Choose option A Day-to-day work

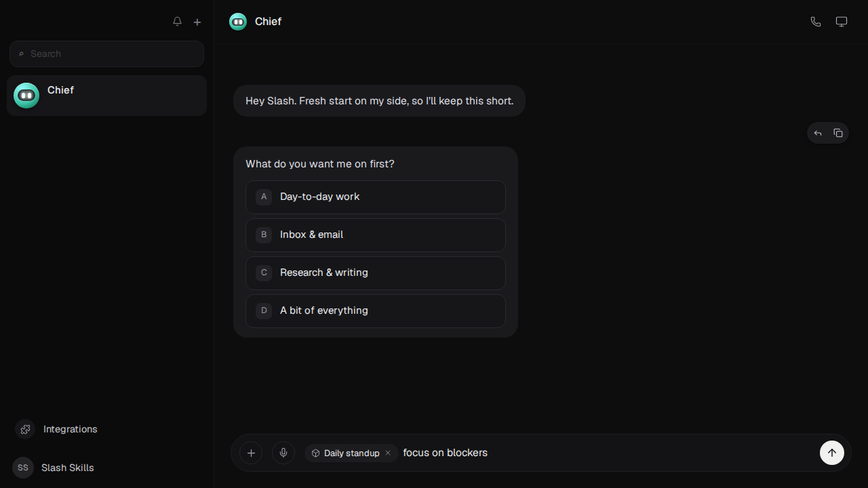(x=376, y=197)
